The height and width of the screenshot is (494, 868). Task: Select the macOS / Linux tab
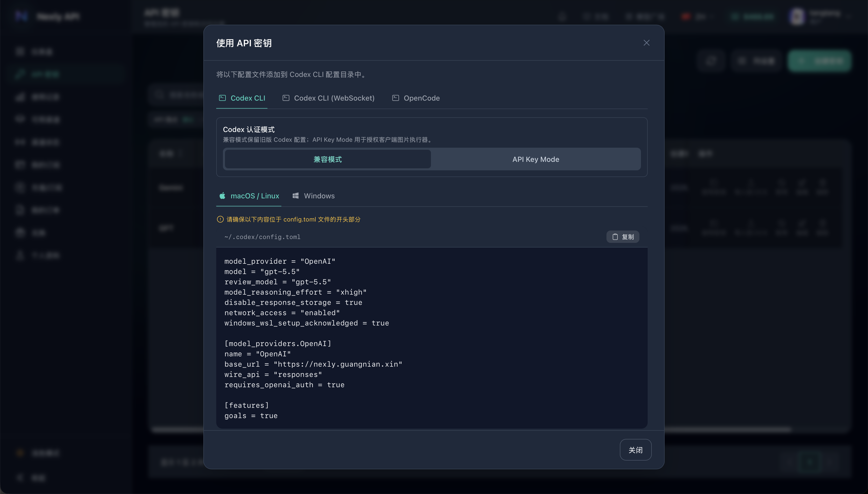pyautogui.click(x=249, y=196)
